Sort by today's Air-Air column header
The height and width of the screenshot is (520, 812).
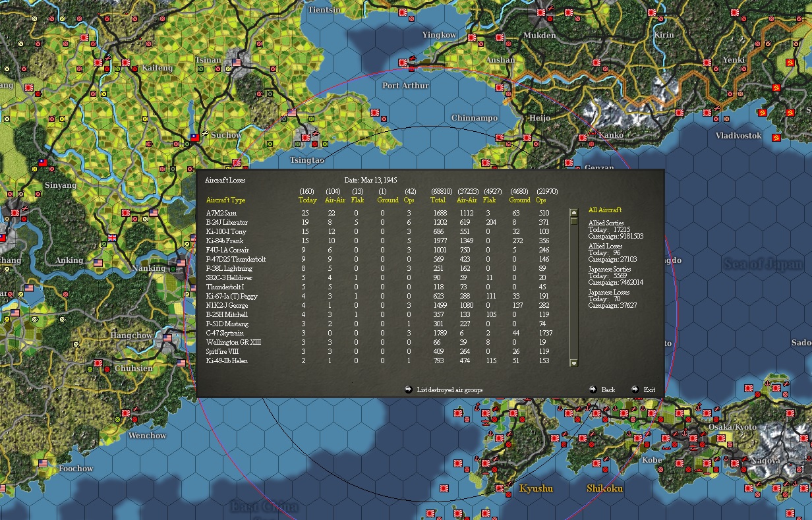pos(335,200)
